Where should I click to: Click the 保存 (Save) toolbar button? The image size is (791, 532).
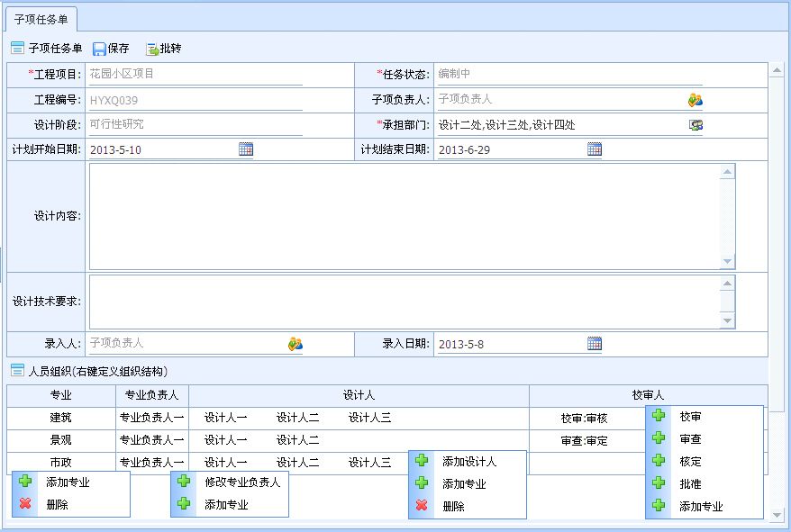[x=111, y=49]
